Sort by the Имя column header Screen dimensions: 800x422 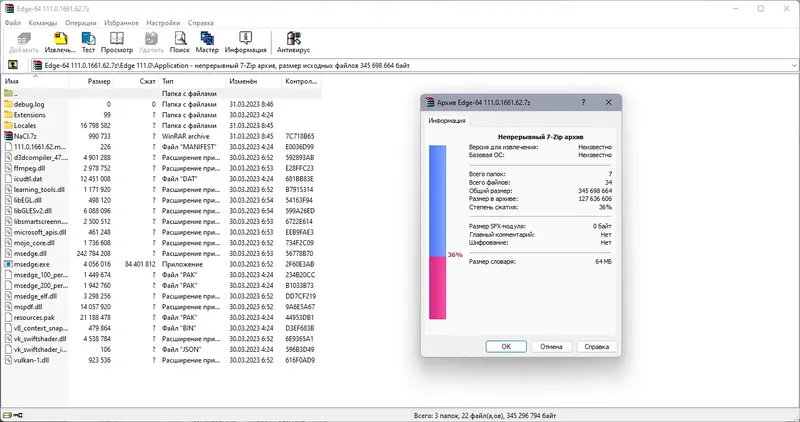35,81
